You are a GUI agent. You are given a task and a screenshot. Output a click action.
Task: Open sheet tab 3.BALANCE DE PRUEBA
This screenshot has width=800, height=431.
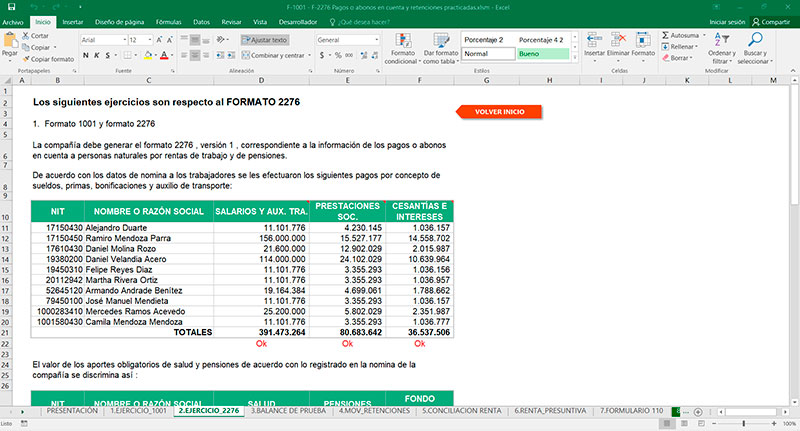(x=288, y=411)
